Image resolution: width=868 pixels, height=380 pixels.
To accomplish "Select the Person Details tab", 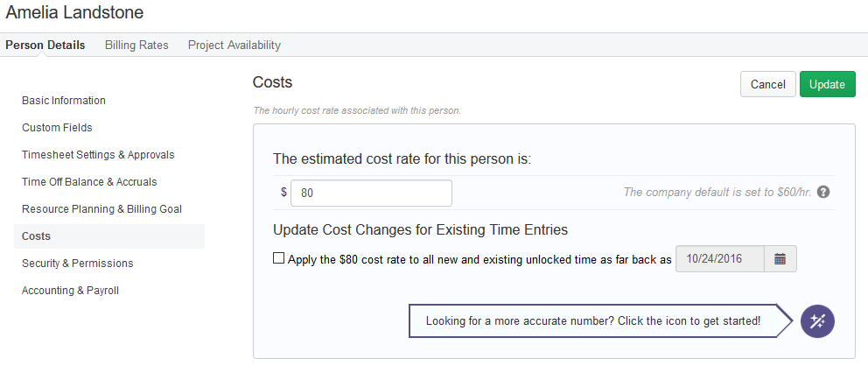I will 45,45.
